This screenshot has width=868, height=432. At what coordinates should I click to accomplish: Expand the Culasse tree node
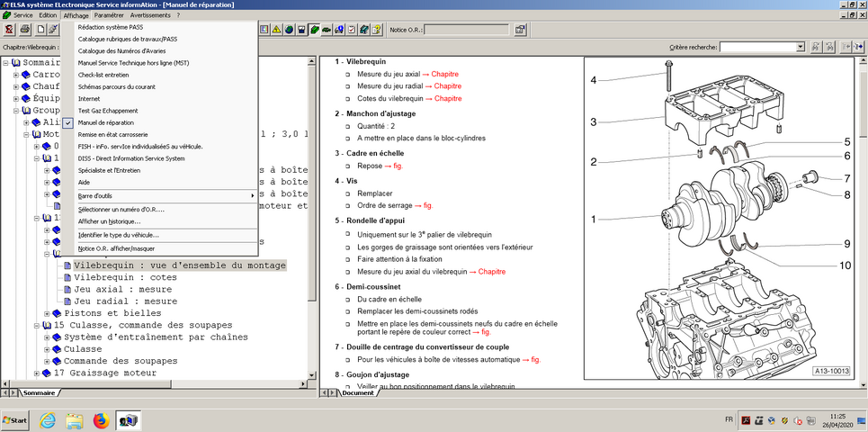click(48, 349)
